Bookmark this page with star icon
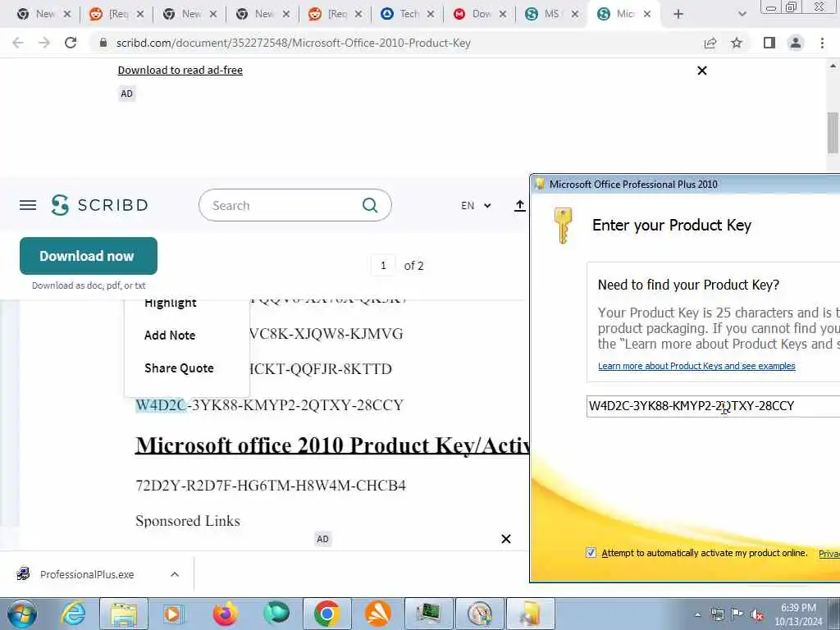Screen dimensions: 840x630 737,43
